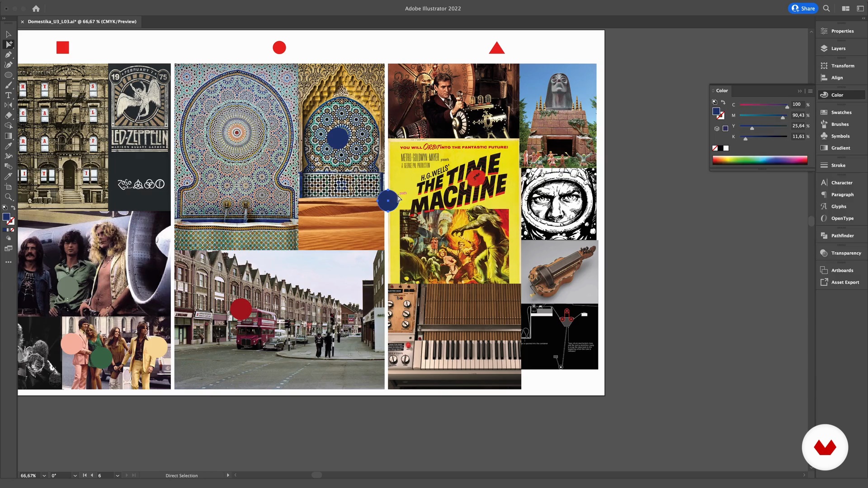This screenshot has height=488, width=868.
Task: Select the Ellipse tool
Action: pos(8,75)
